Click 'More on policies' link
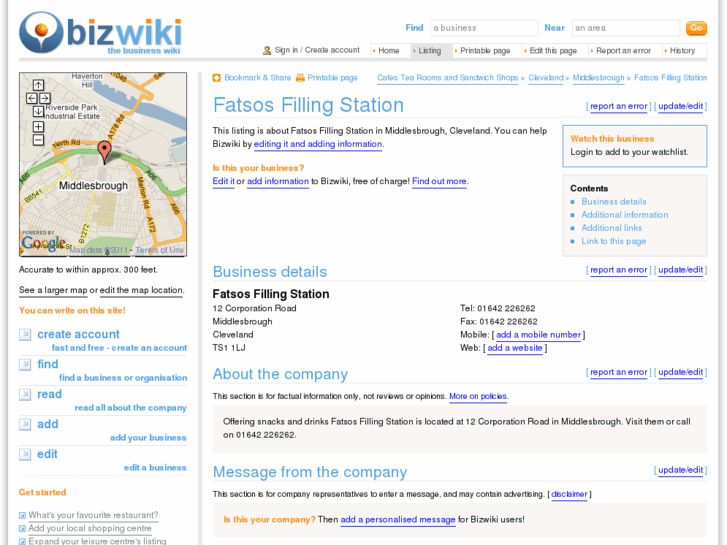This screenshot has width=727, height=545. (478, 396)
